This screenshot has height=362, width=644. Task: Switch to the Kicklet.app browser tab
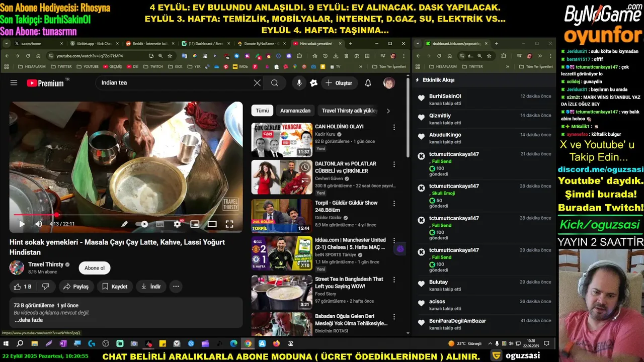[x=94, y=44]
